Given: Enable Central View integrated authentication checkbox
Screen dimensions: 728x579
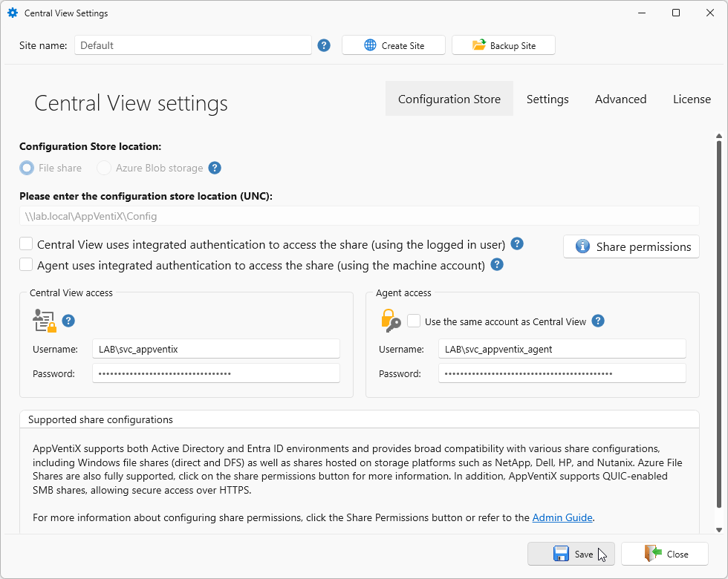Looking at the screenshot, I should [x=26, y=243].
